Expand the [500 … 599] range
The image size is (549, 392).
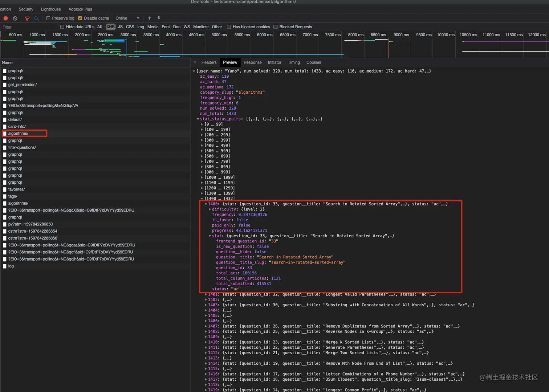[202, 151]
